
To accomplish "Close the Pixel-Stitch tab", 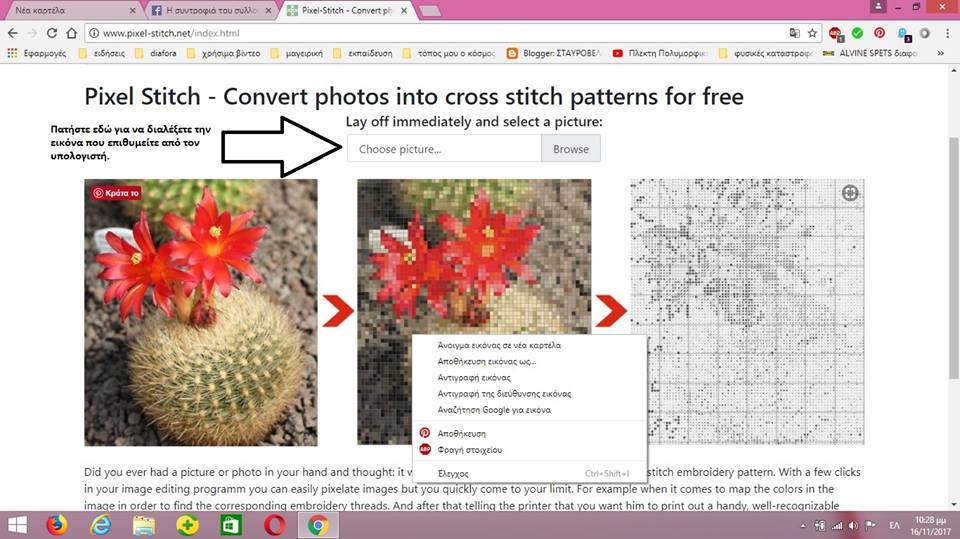I will (x=404, y=10).
